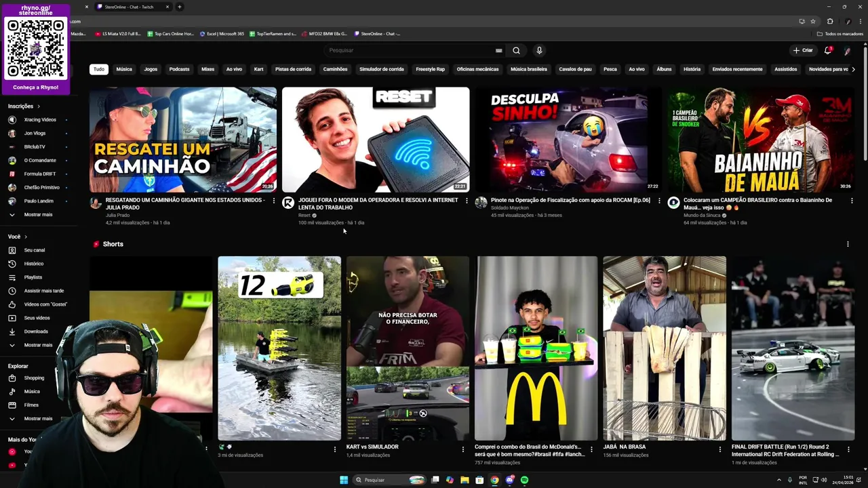Open the Baianinho de Mauá video thumbnail

(761, 140)
